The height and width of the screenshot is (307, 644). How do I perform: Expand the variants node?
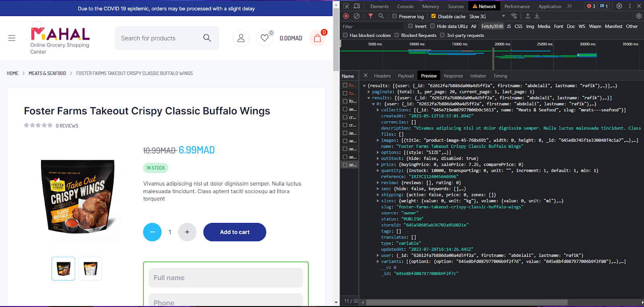378,262
